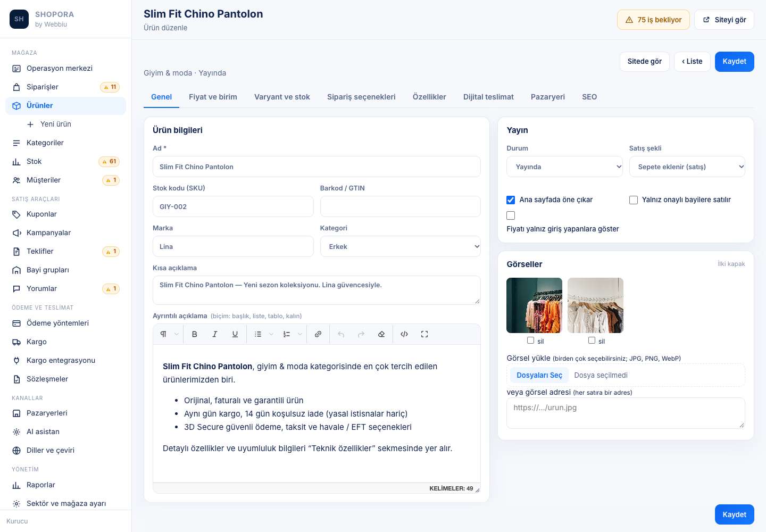Screen dimensions: 766x532
Task: Apply bold formatting in the description editor
Action: point(195,334)
